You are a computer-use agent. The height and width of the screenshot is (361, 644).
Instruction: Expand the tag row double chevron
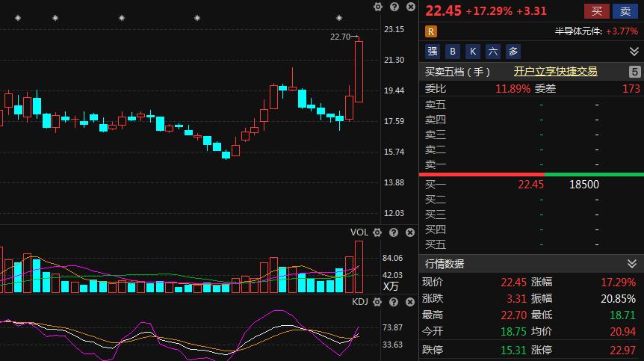(634, 52)
